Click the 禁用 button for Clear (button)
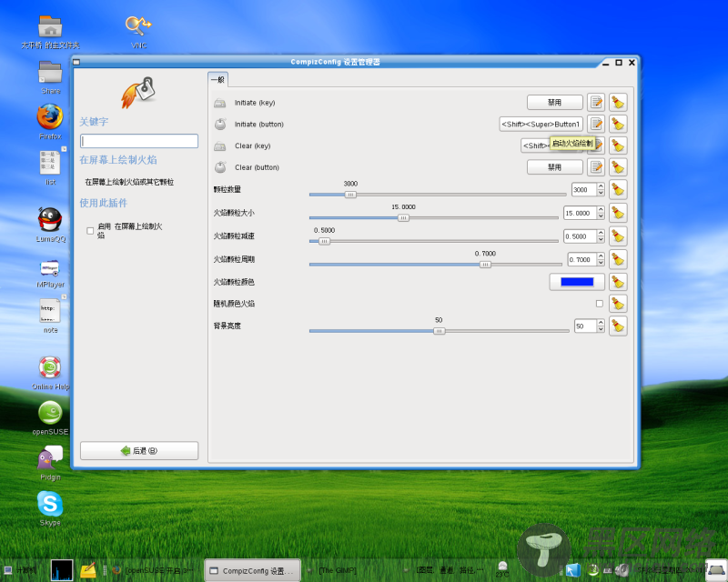Viewport: 728px width, 582px height. coord(555,167)
